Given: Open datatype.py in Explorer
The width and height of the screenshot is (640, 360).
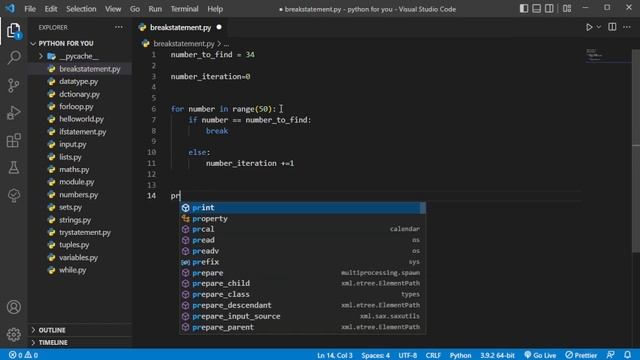Looking at the screenshot, I should 79,81.
